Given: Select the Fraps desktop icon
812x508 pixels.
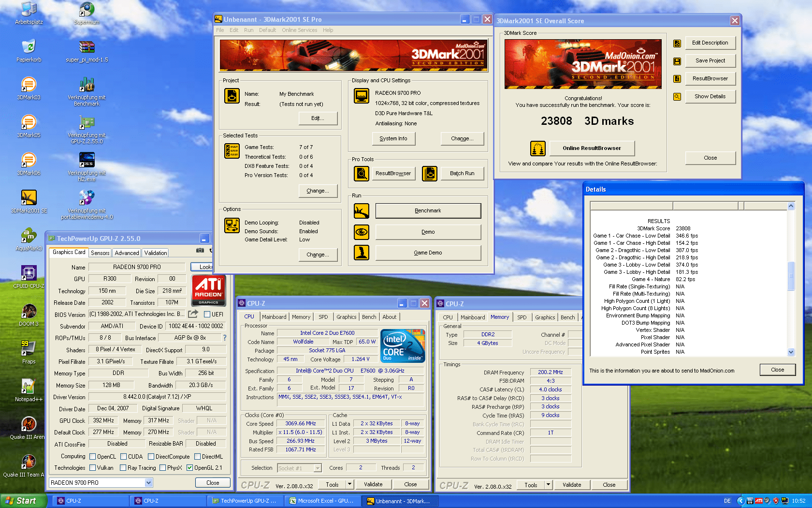Looking at the screenshot, I should click(x=29, y=353).
